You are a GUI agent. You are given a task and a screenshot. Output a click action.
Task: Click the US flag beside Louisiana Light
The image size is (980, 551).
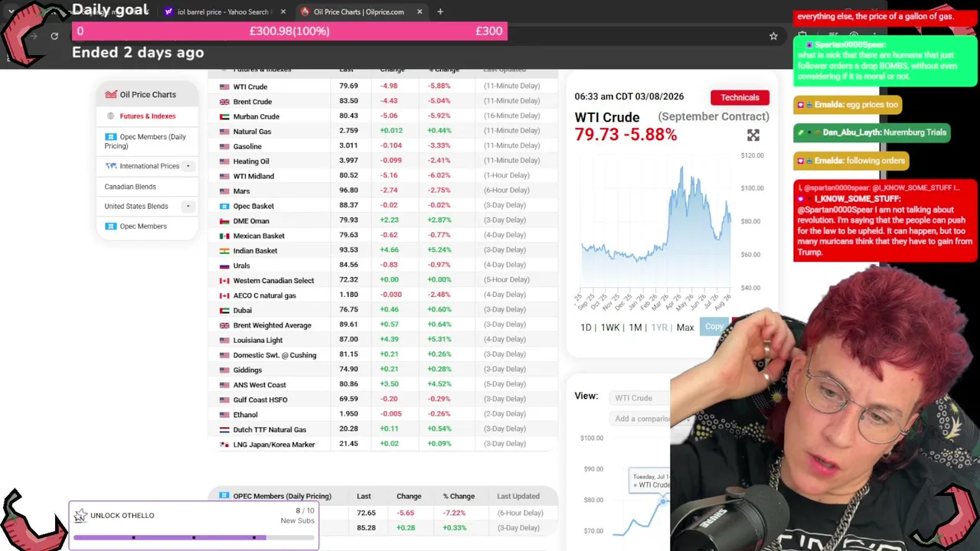[x=224, y=341]
